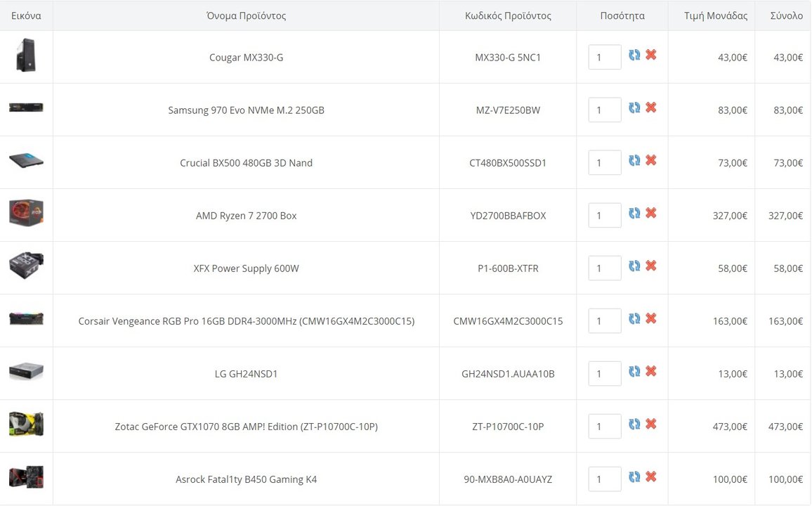This screenshot has height=506, width=812.
Task: Update quantity for XFX Power Supply 600W
Action: coord(634,266)
